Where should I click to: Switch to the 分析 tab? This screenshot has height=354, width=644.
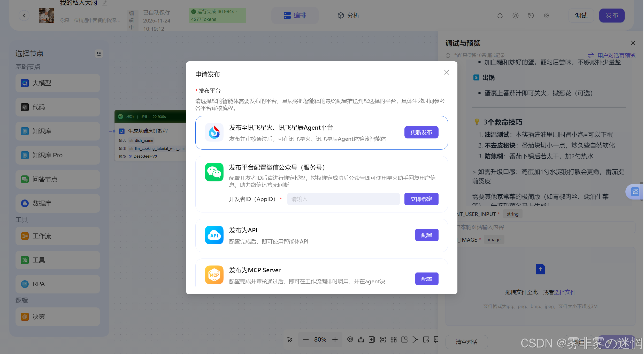348,16
